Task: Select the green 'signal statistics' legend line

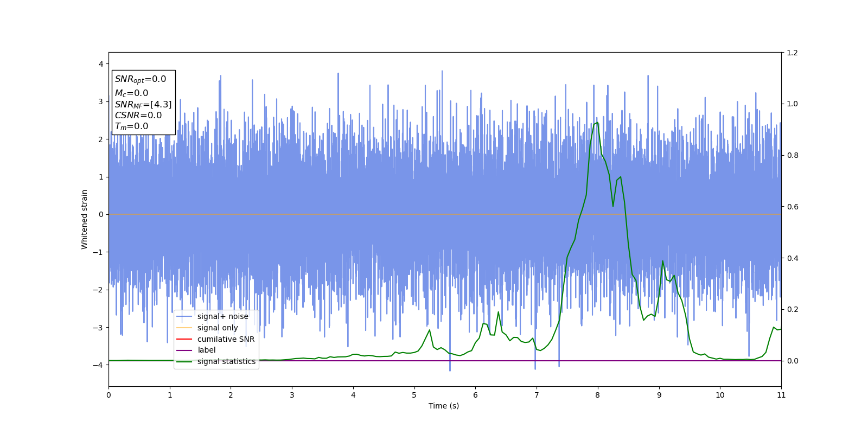Action: 184,362
